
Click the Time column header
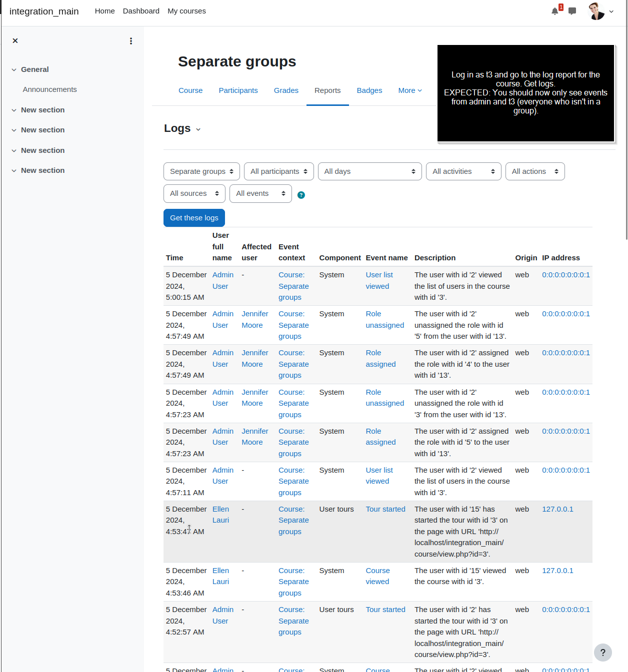click(174, 258)
